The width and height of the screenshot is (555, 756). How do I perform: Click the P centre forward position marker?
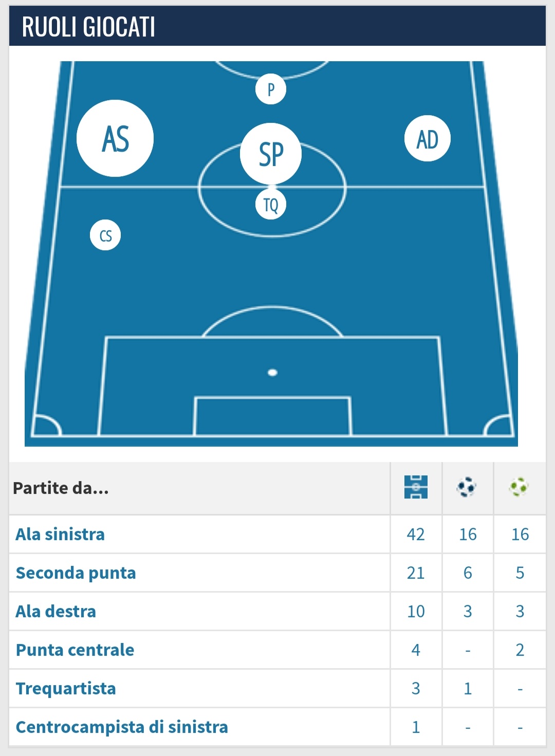point(271,89)
